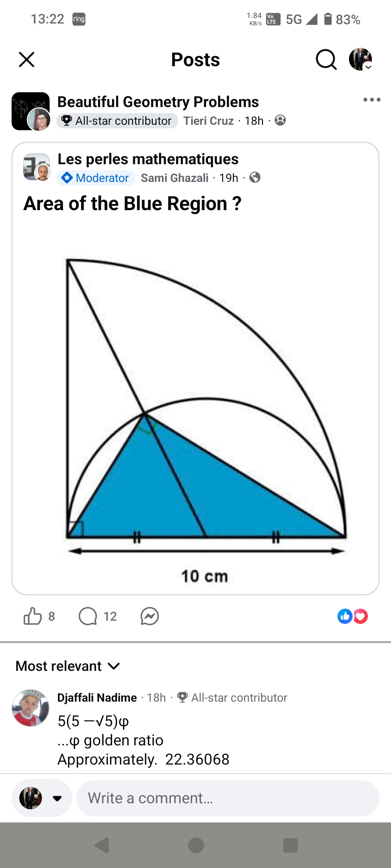
Task: Open the profile switcher avatar at top right
Action: point(360,59)
